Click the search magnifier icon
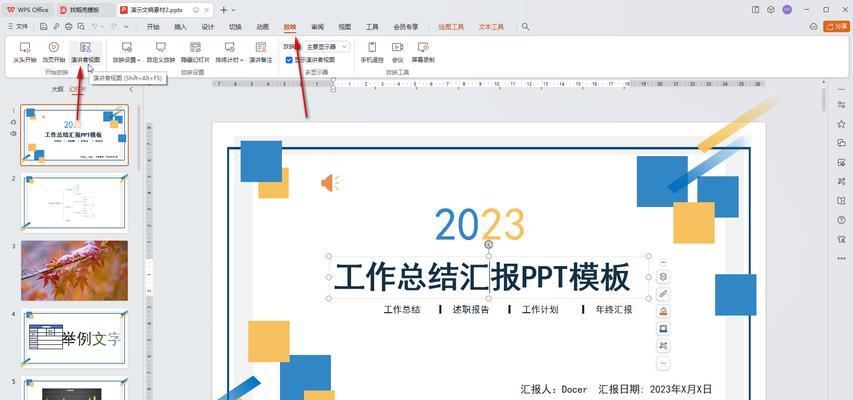 click(x=525, y=26)
